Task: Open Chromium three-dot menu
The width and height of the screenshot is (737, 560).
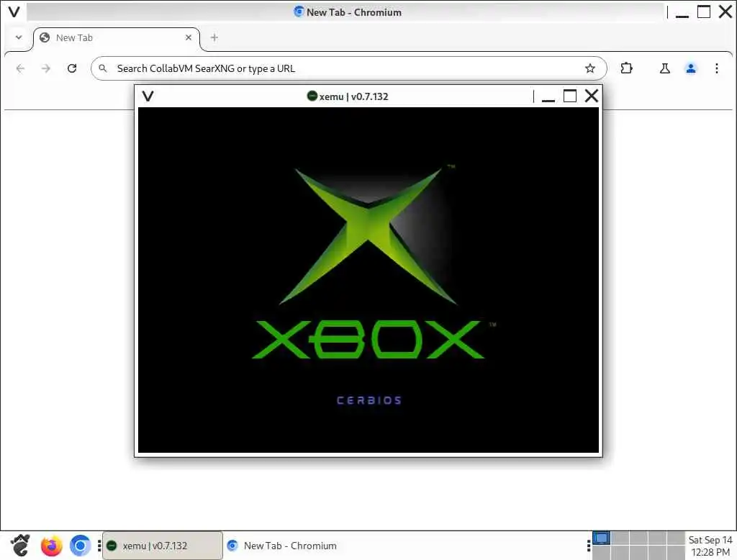Action: click(x=716, y=68)
